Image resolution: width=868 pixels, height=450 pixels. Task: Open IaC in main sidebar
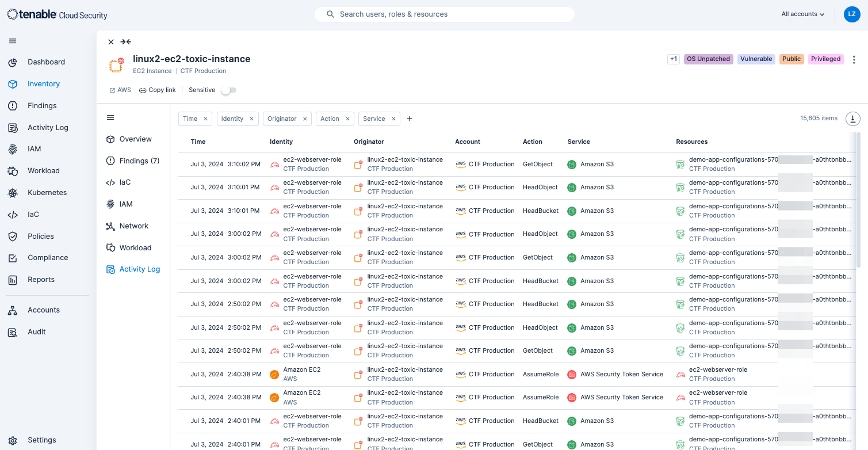33,215
